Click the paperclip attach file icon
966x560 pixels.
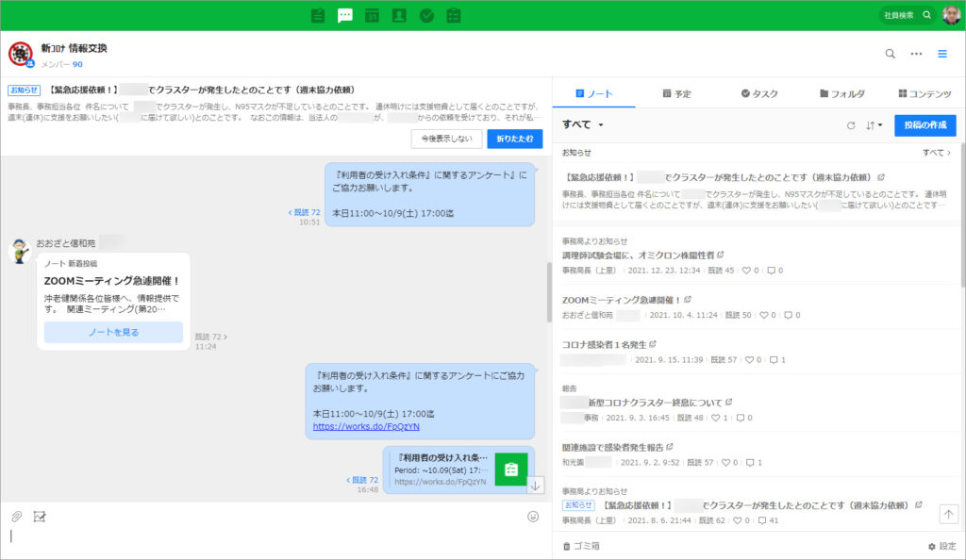(x=16, y=517)
